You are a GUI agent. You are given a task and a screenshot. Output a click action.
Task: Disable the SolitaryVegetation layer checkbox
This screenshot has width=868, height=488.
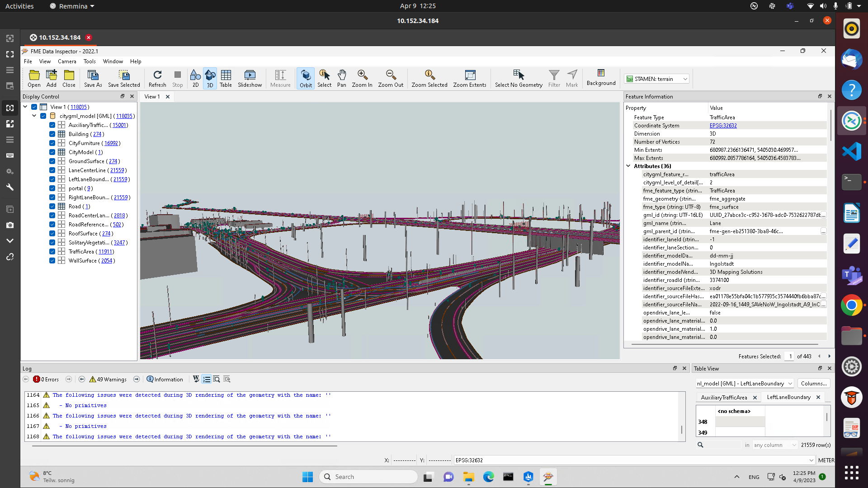tap(52, 243)
